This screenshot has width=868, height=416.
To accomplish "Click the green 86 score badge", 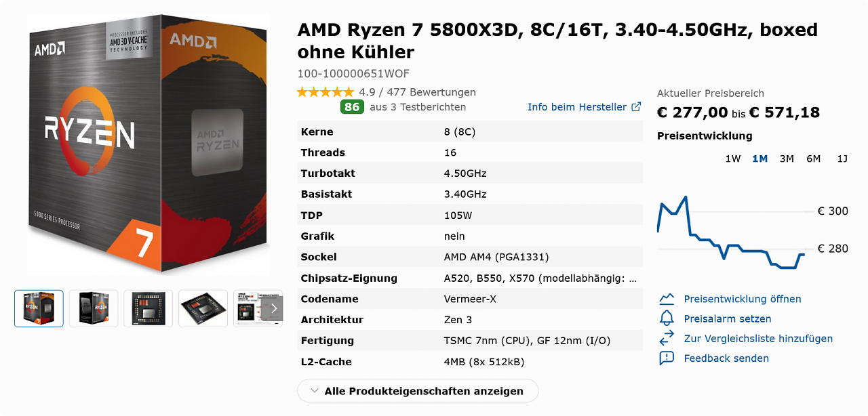I will [352, 107].
